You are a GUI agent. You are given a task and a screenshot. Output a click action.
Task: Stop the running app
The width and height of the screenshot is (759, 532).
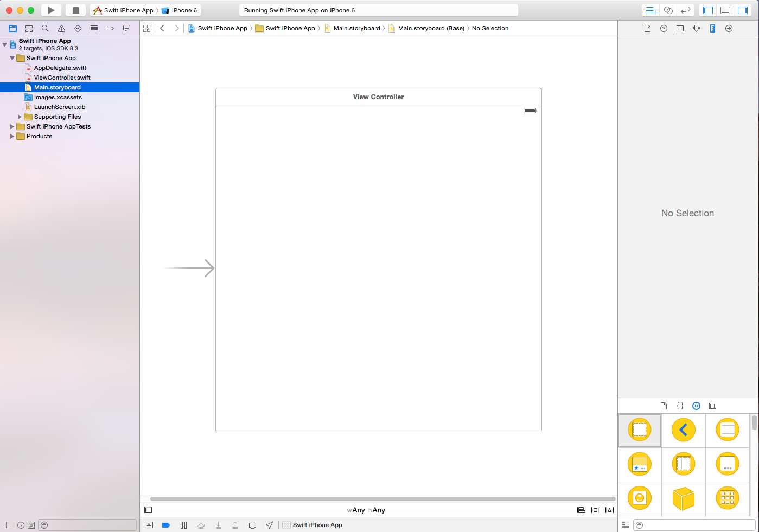[76, 10]
